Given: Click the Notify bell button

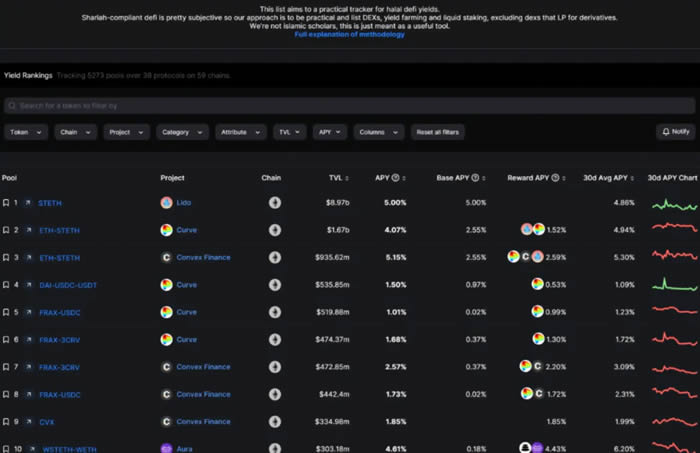Looking at the screenshot, I should (675, 132).
